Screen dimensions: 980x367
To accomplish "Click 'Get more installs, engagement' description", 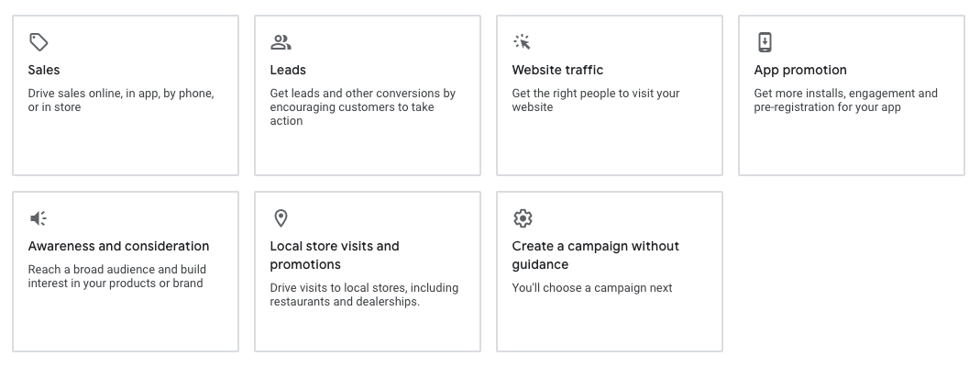I will 845,100.
